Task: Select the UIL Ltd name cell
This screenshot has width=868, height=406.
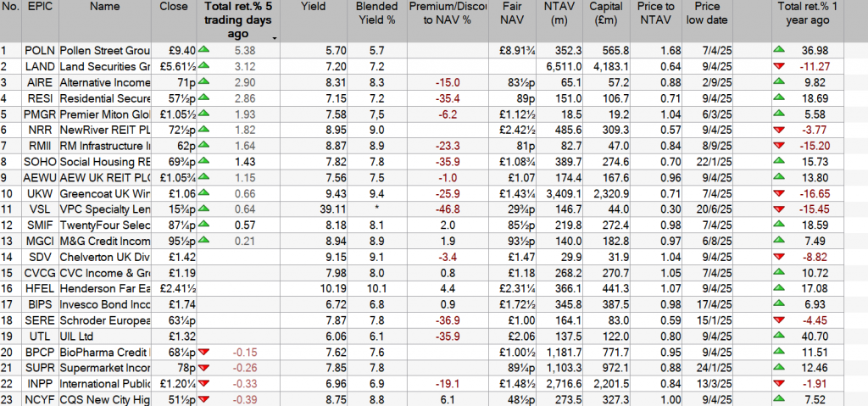Action: 104,336
